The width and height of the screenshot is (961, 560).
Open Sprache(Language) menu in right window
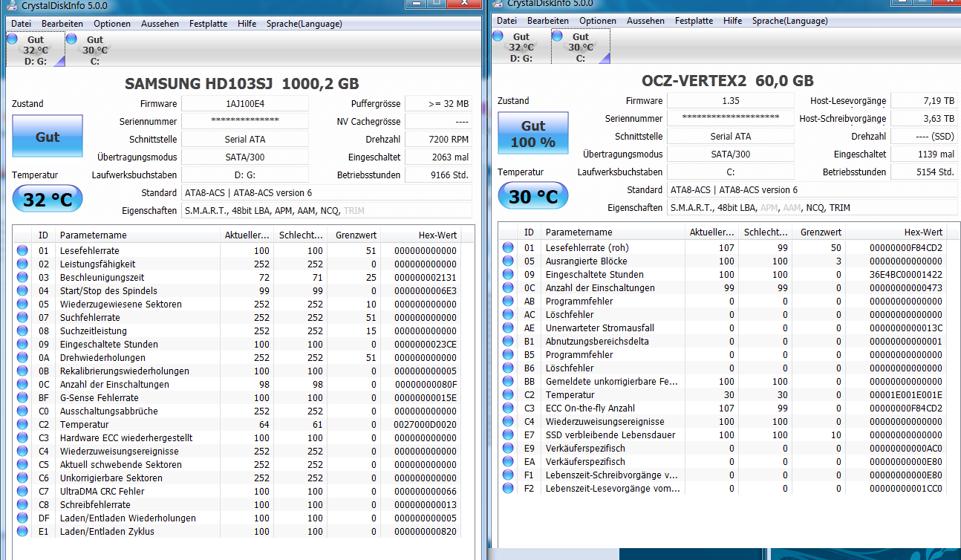pos(789,21)
